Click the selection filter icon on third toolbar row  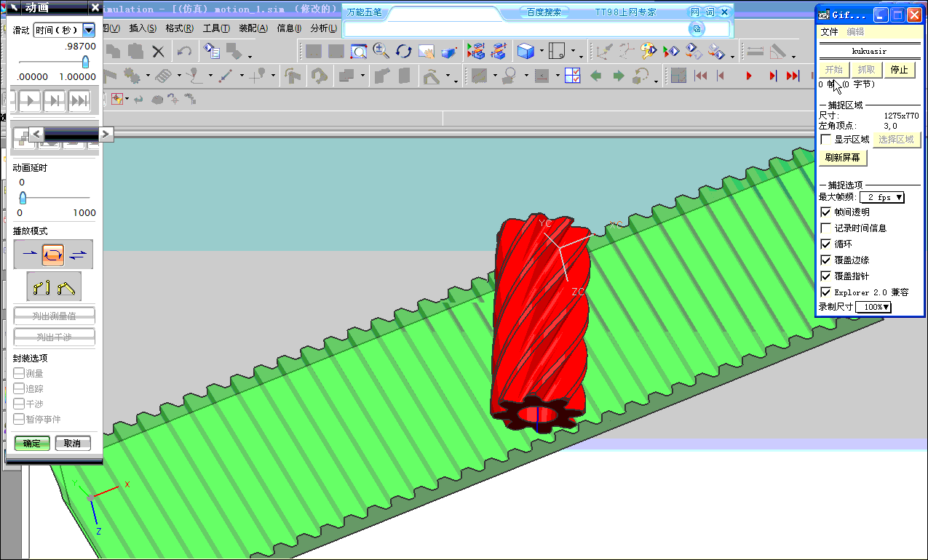(116, 99)
